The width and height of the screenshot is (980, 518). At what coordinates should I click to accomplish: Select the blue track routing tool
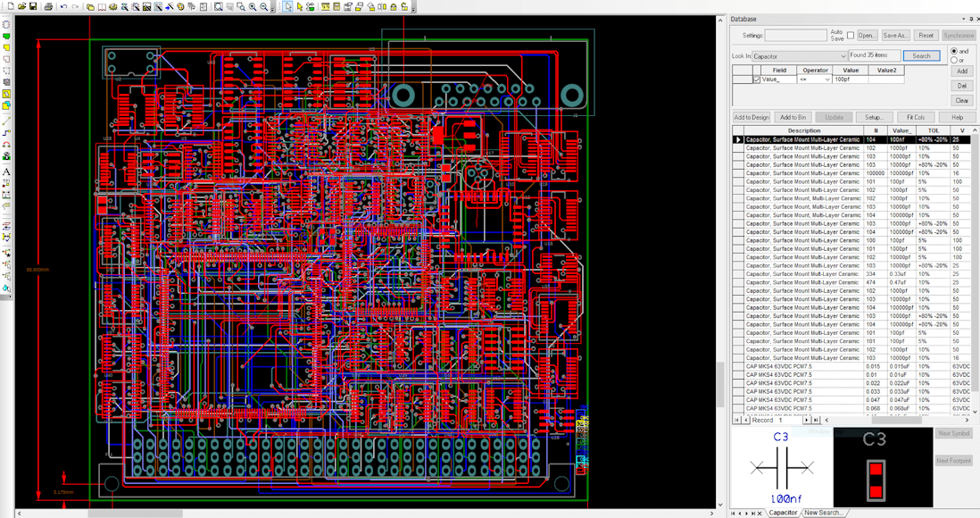[x=6, y=133]
